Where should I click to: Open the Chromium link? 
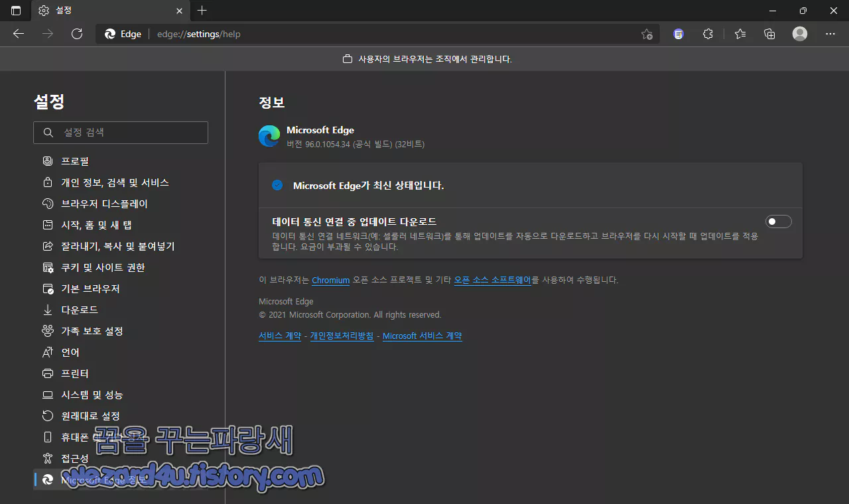tap(330, 281)
